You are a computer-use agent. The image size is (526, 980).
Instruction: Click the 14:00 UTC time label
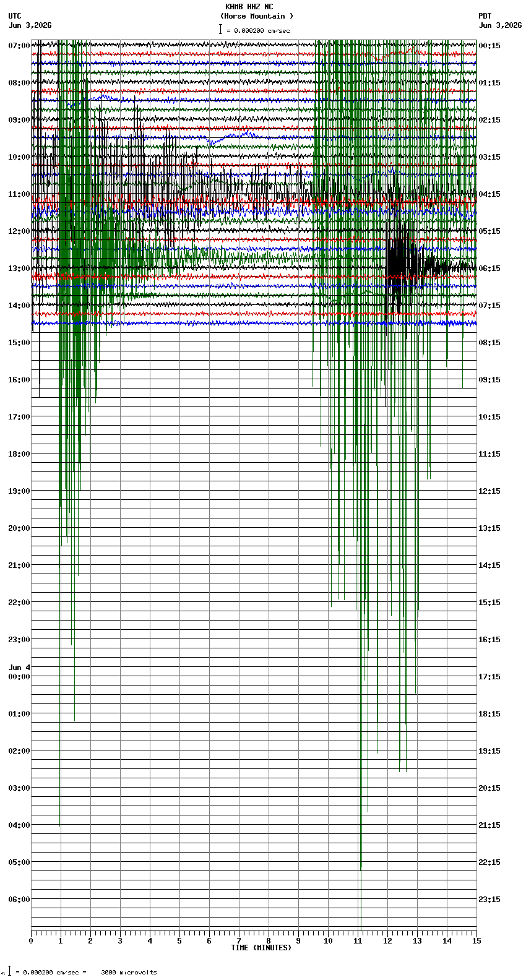19,306
